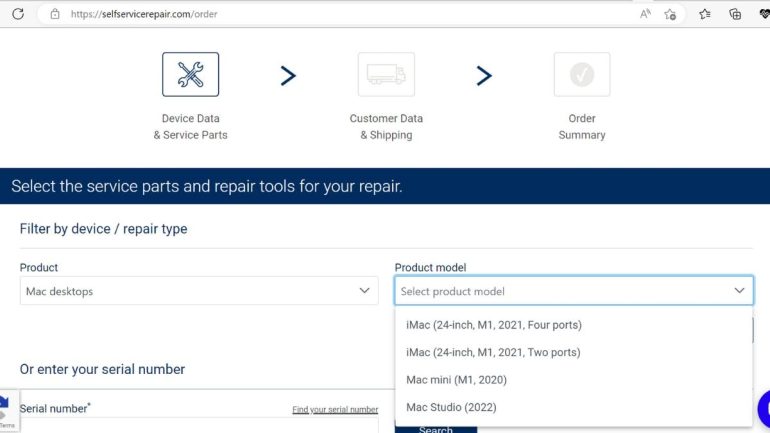Open the Collections icon in the toolbar
The width and height of the screenshot is (770, 433).
[x=735, y=14]
